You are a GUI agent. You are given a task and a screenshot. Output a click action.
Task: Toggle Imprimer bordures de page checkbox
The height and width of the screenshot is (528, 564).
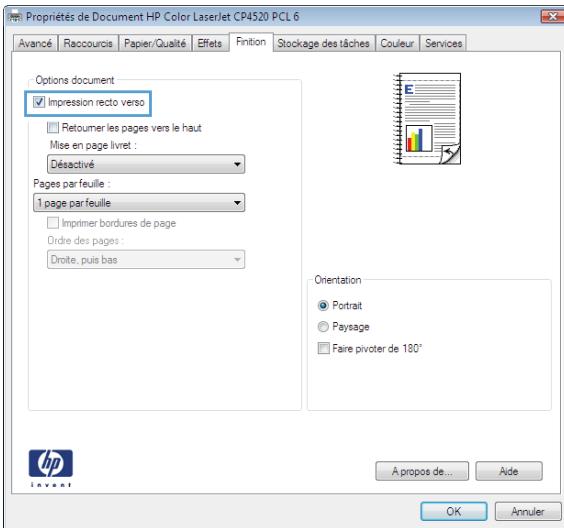pyautogui.click(x=53, y=223)
